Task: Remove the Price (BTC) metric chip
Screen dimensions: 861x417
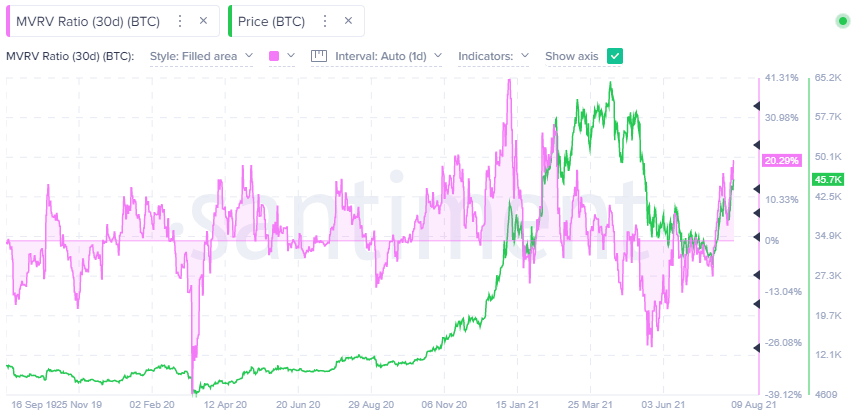Action: click(347, 21)
